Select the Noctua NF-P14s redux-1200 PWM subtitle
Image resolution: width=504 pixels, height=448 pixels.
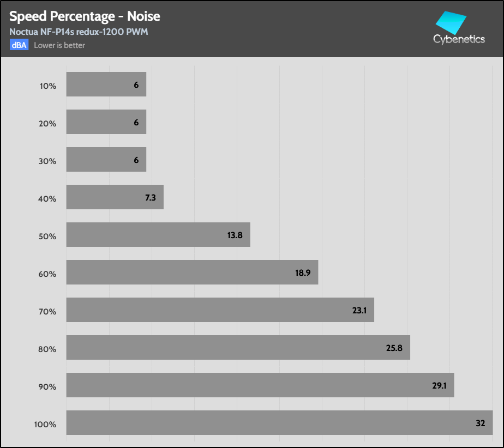(79, 32)
